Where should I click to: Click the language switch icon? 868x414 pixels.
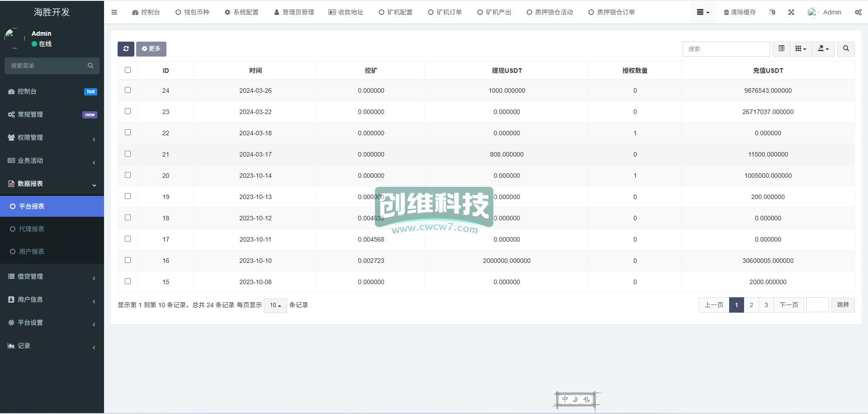click(x=772, y=12)
